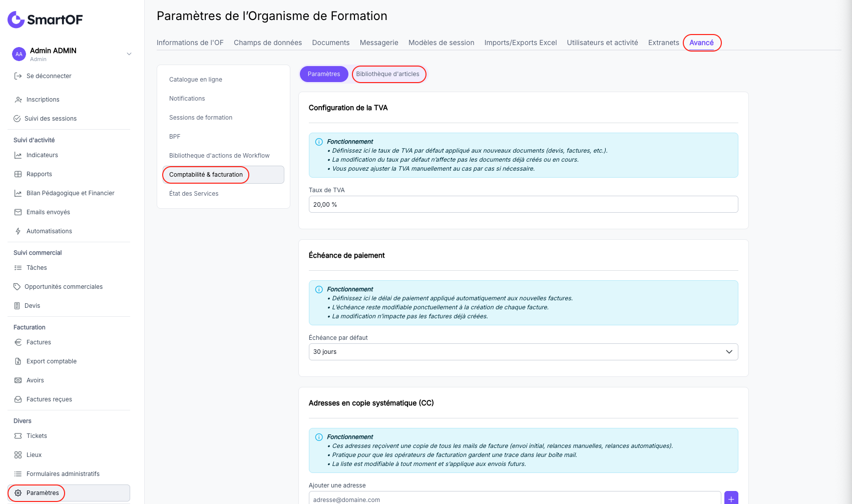Image resolution: width=852 pixels, height=504 pixels.
Task: Click the 'Configuration de la TVA' heading
Action: (x=348, y=108)
